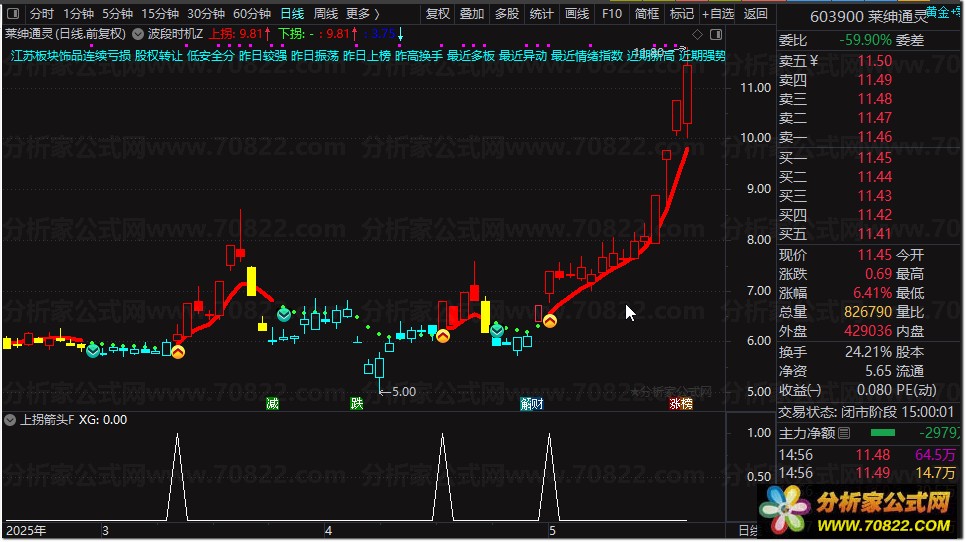Click the 标记 mark button

coord(681,14)
